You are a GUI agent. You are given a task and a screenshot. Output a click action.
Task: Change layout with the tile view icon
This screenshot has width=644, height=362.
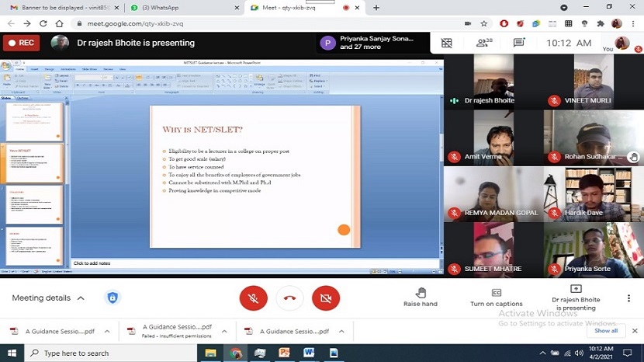447,43
